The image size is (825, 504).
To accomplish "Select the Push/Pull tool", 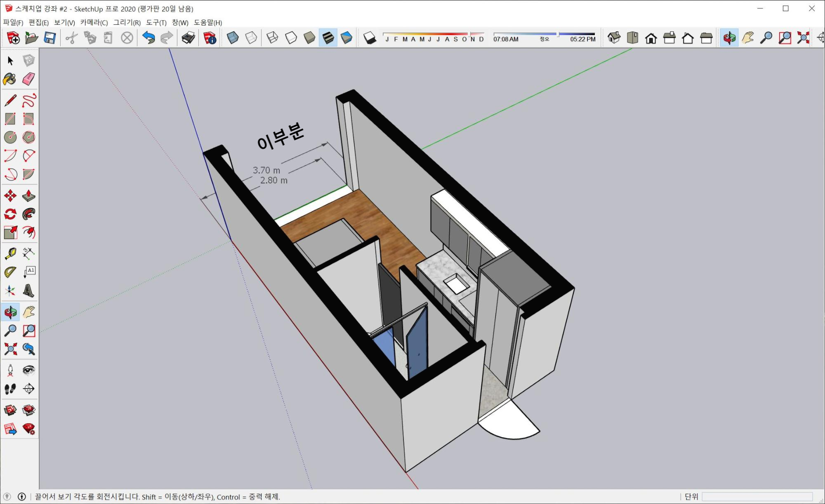I will coord(28,196).
